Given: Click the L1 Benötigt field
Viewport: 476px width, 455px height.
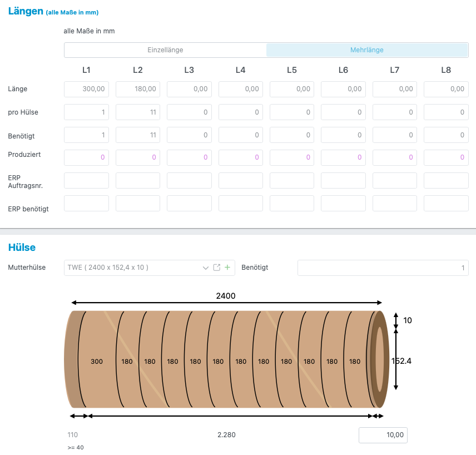Looking at the screenshot, I should [86, 135].
